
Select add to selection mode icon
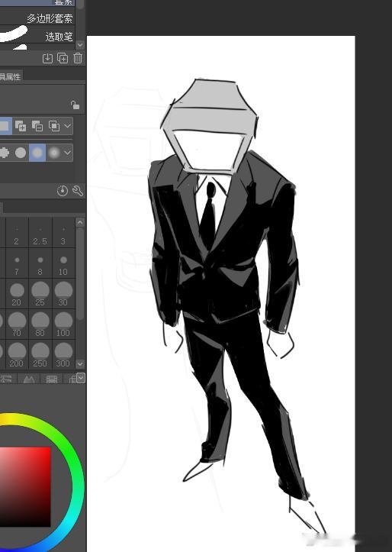coord(21,126)
